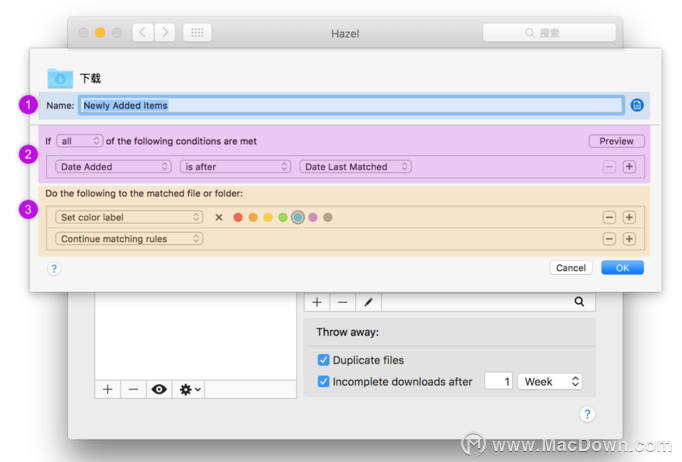682x462 pixels.
Task: Remove the Set color label action
Action: (609, 217)
